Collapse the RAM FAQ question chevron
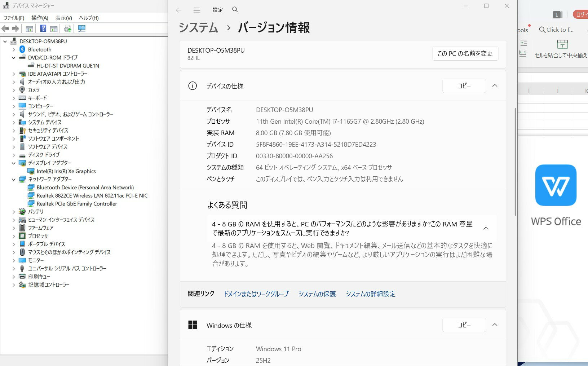This screenshot has width=588, height=366. (x=486, y=228)
